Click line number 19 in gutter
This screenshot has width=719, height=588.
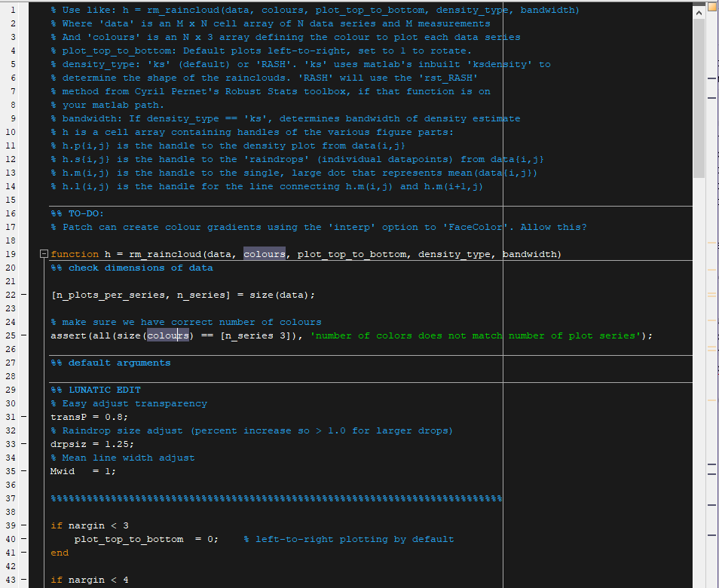tap(11, 254)
